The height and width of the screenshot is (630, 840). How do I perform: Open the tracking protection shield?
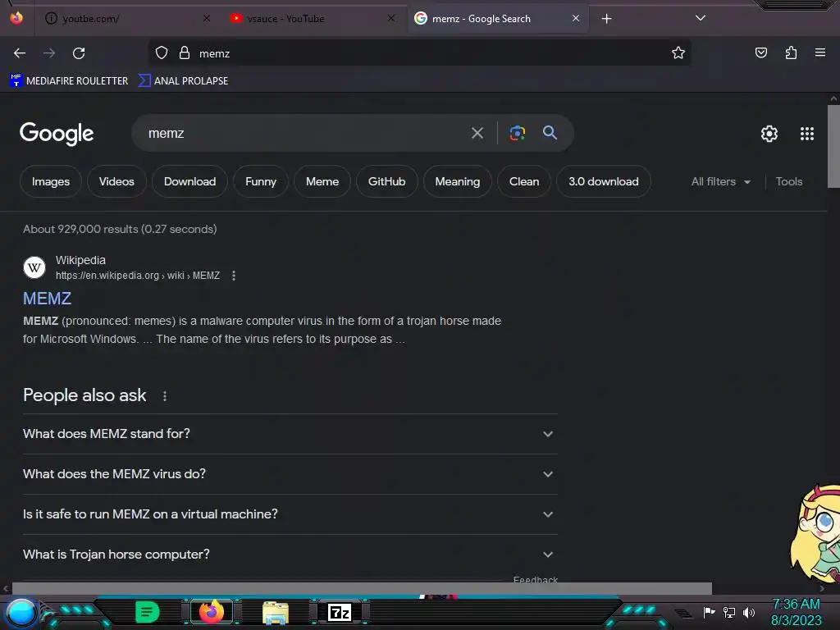tap(162, 53)
